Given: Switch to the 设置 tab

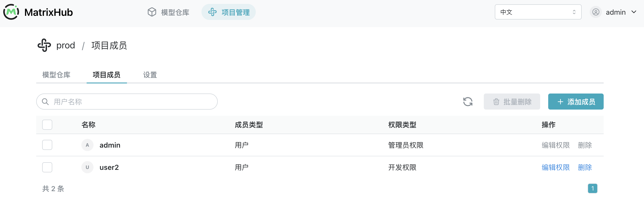Looking at the screenshot, I should 150,75.
